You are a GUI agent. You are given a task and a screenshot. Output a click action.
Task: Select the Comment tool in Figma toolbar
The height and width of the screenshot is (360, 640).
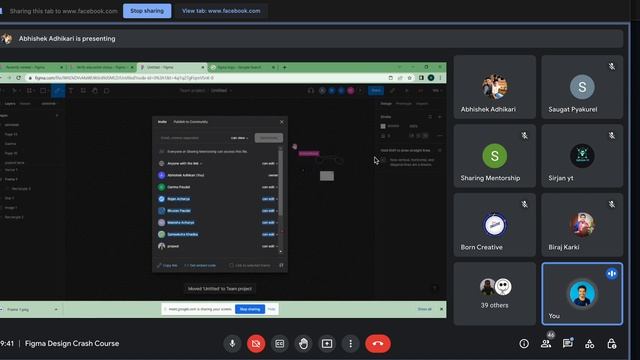click(107, 91)
